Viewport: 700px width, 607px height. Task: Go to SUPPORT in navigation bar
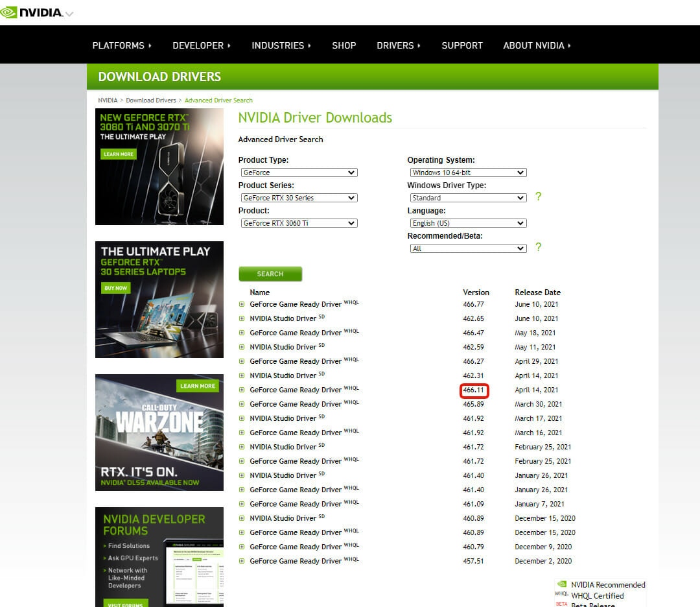coord(461,45)
